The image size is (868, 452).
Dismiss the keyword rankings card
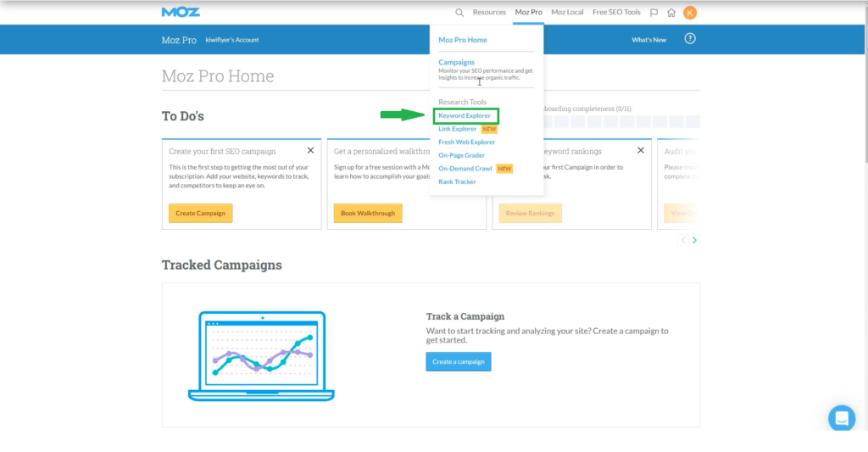click(x=641, y=150)
